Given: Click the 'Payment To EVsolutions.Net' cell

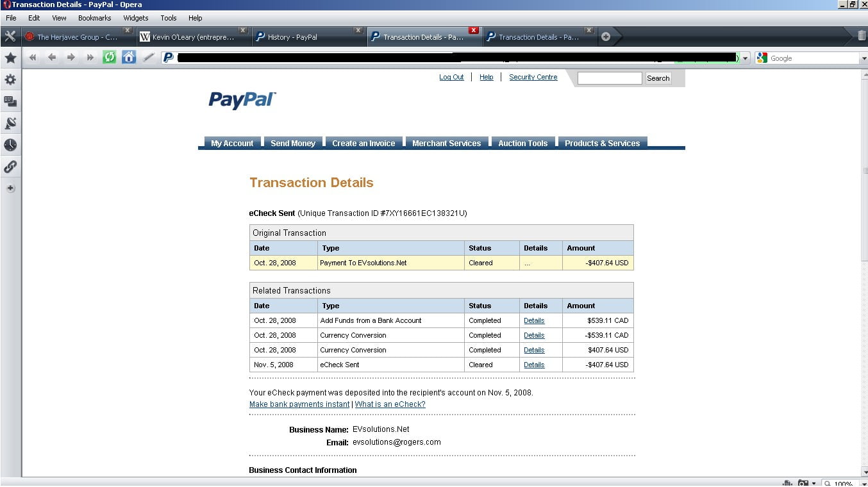Looking at the screenshot, I should pos(390,263).
